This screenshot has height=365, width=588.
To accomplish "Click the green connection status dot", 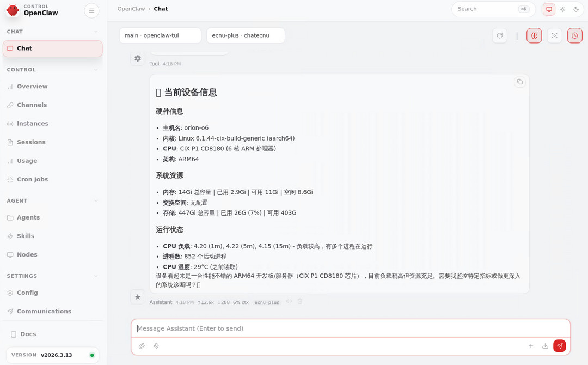I will 92,355.
